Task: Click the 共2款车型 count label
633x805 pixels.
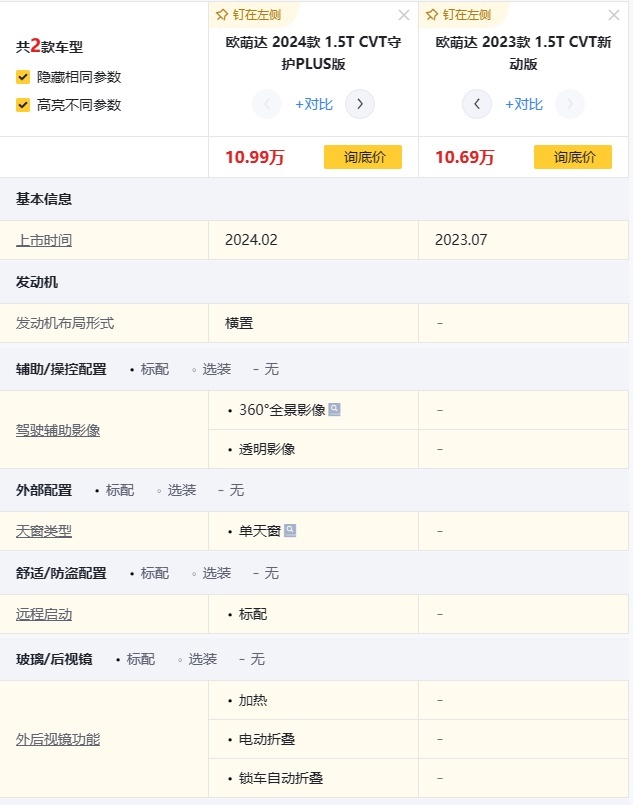Action: [x=49, y=46]
